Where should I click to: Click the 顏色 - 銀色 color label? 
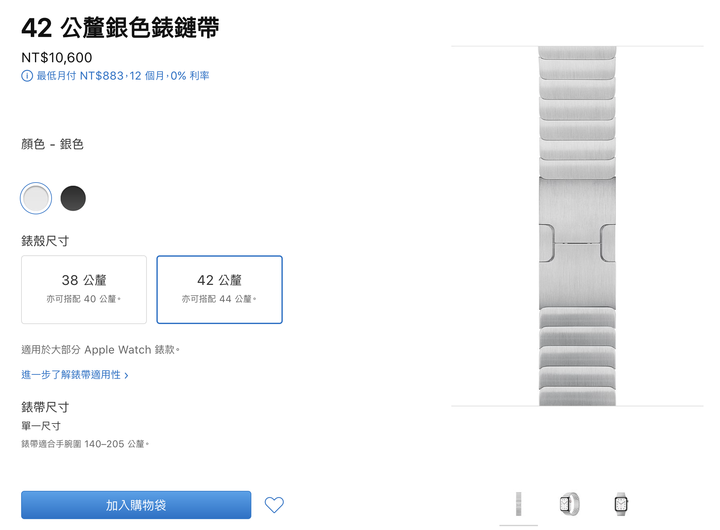pyautogui.click(x=52, y=144)
